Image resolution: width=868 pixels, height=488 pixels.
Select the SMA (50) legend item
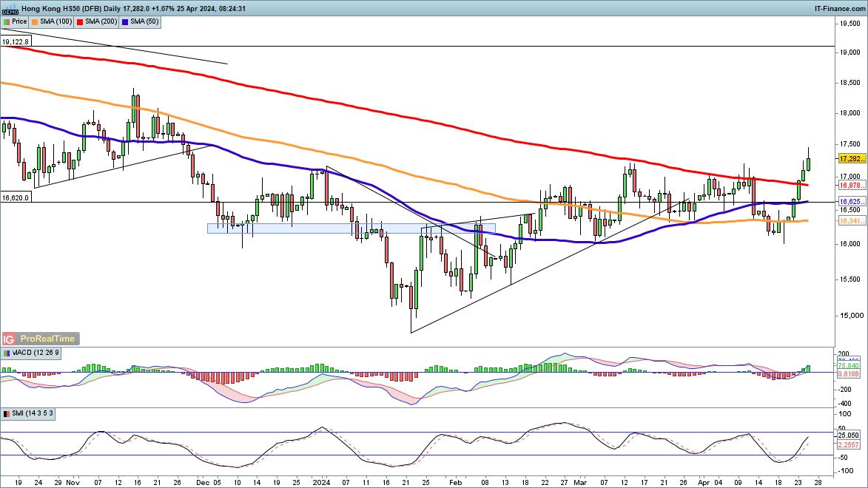(x=140, y=22)
